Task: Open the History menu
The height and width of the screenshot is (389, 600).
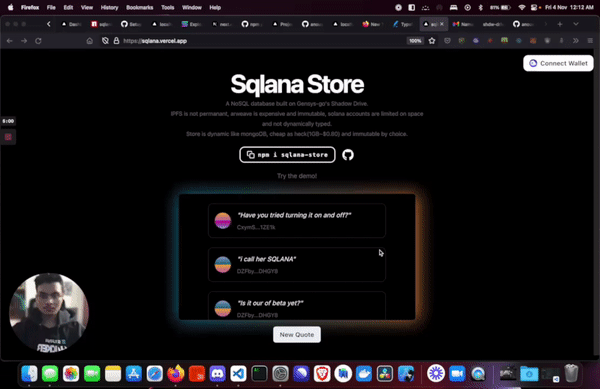Action: pyautogui.click(x=109, y=7)
